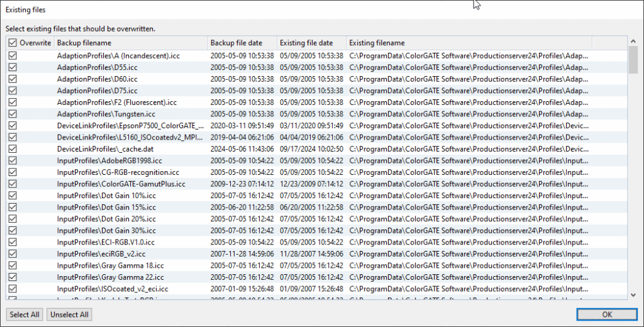Viewport: 644px width, 327px height.
Task: Confirm the dialog with OK
Action: point(606,314)
